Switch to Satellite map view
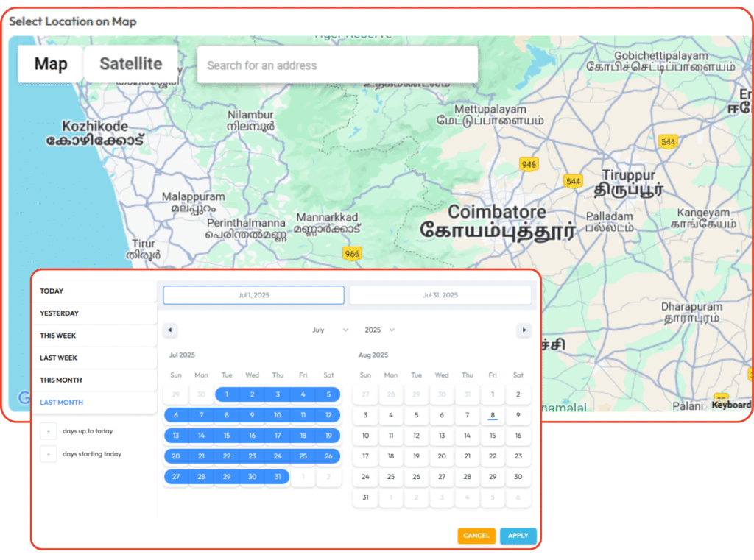This screenshot has height=560, width=754. click(x=130, y=64)
